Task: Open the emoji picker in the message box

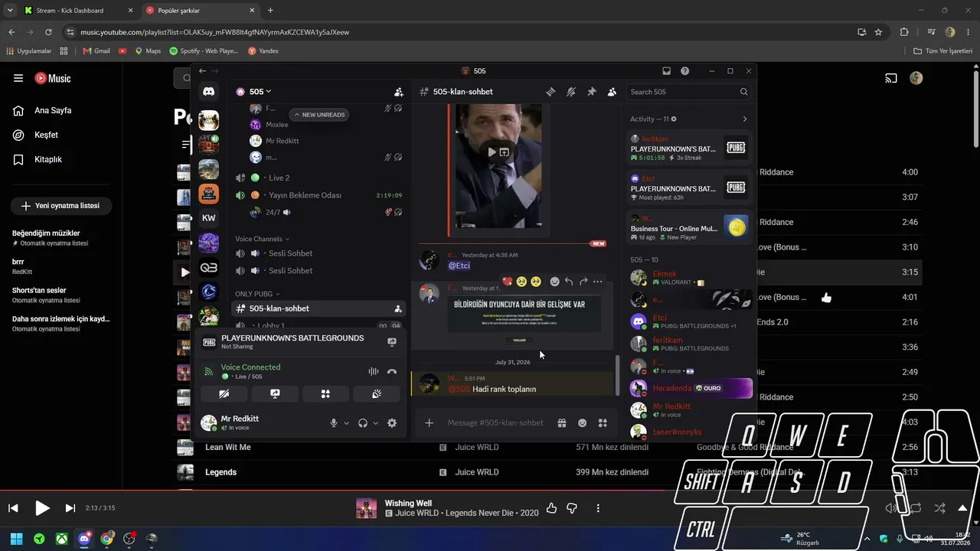Action: coord(583,422)
